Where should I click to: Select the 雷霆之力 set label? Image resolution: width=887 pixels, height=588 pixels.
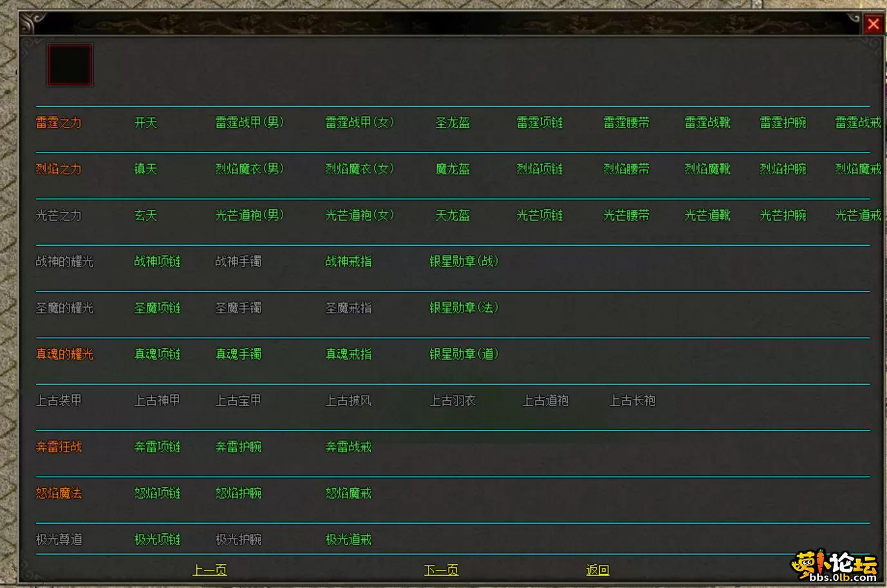pyautogui.click(x=59, y=122)
